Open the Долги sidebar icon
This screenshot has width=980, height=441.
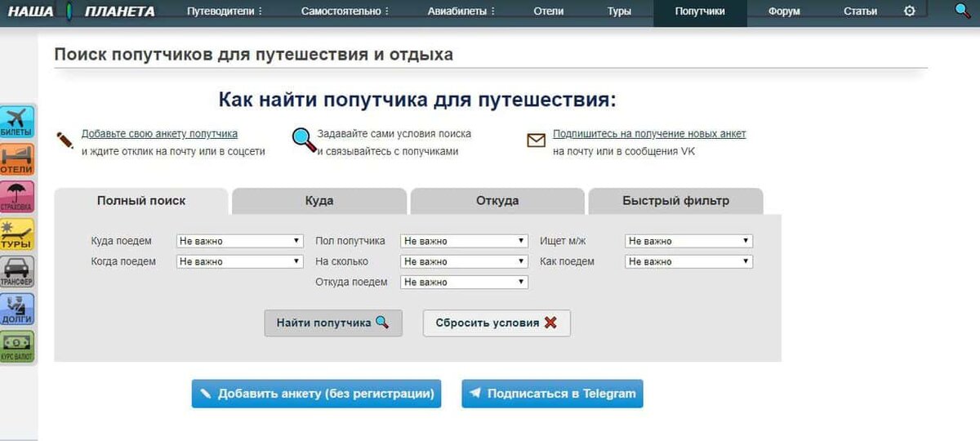(17, 310)
